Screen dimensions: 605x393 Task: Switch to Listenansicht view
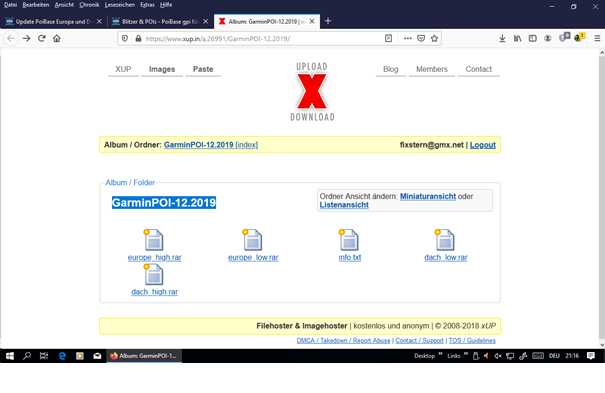tap(344, 205)
